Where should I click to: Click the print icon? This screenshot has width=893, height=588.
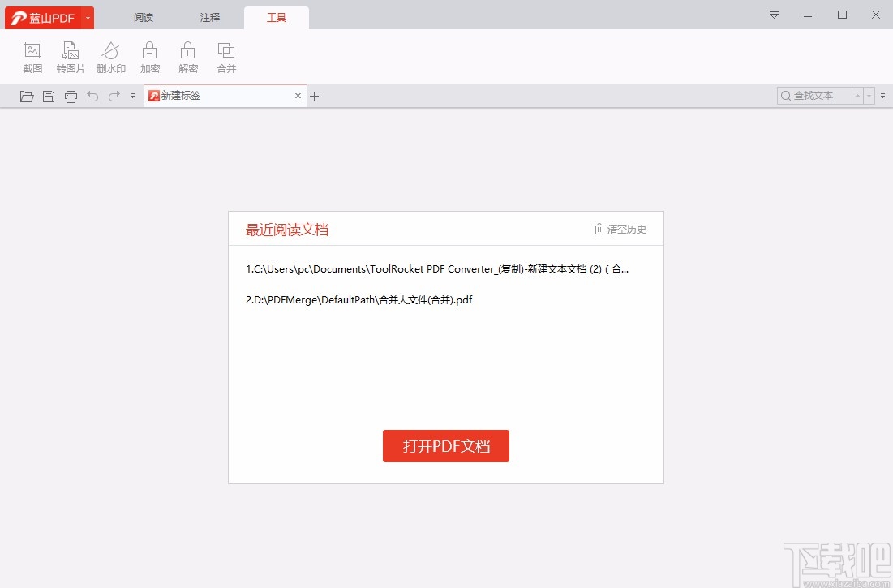point(71,96)
